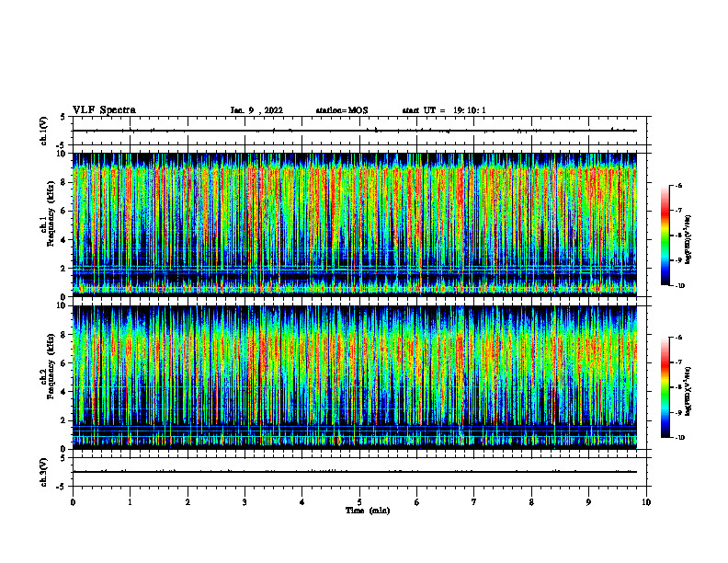Screen dimensions: 728x563
Task: Click the 8 kHz tick label on ch.1
Action: coord(64,182)
